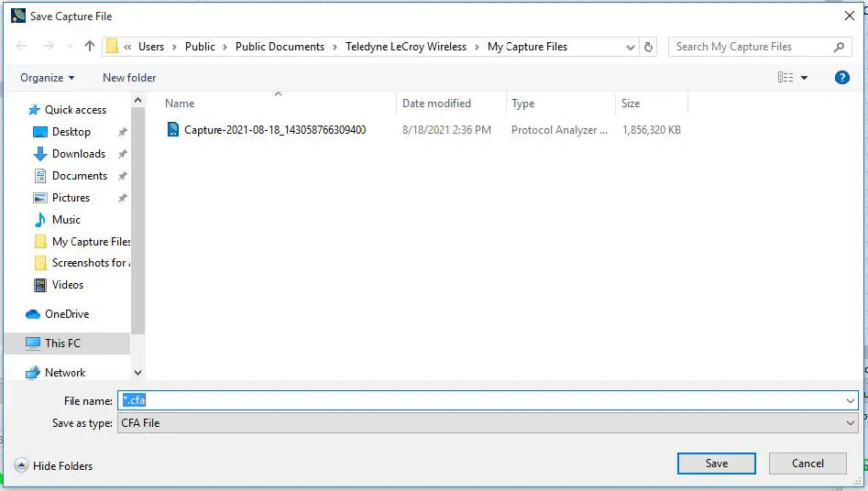Refresh the folder view
This screenshot has width=868, height=491.
pyautogui.click(x=648, y=47)
